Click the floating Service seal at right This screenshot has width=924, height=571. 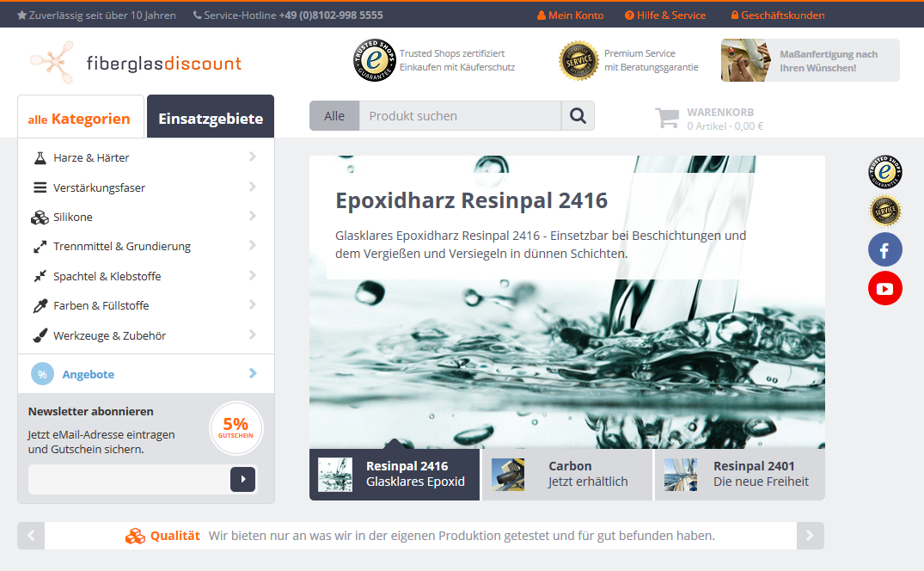coord(885,211)
